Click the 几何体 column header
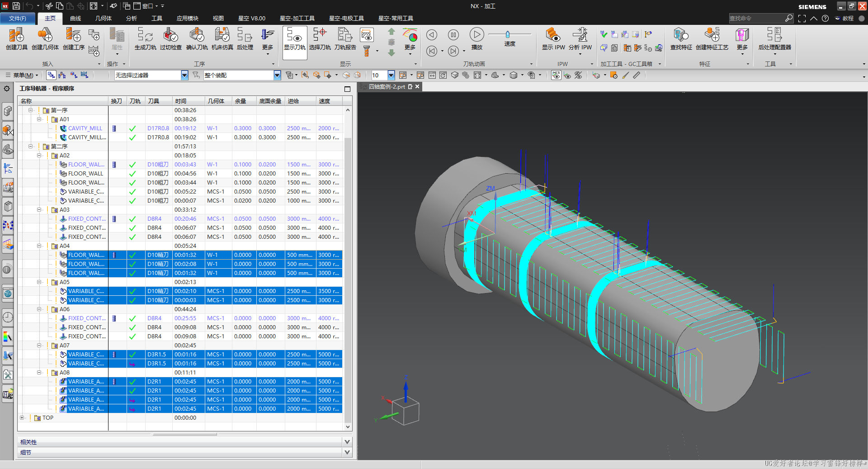 (218, 101)
